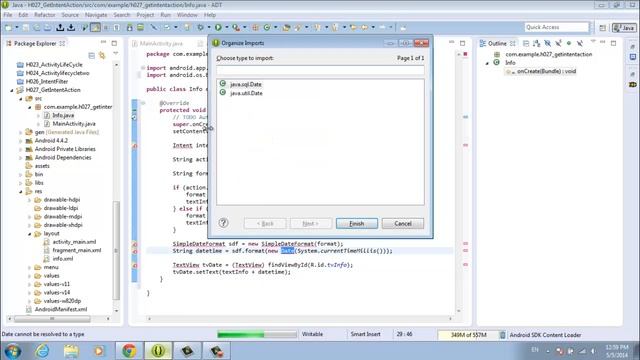
Task: Open Android Virtual Device Manager upload-arrow icon
Action: (x=60, y=27)
